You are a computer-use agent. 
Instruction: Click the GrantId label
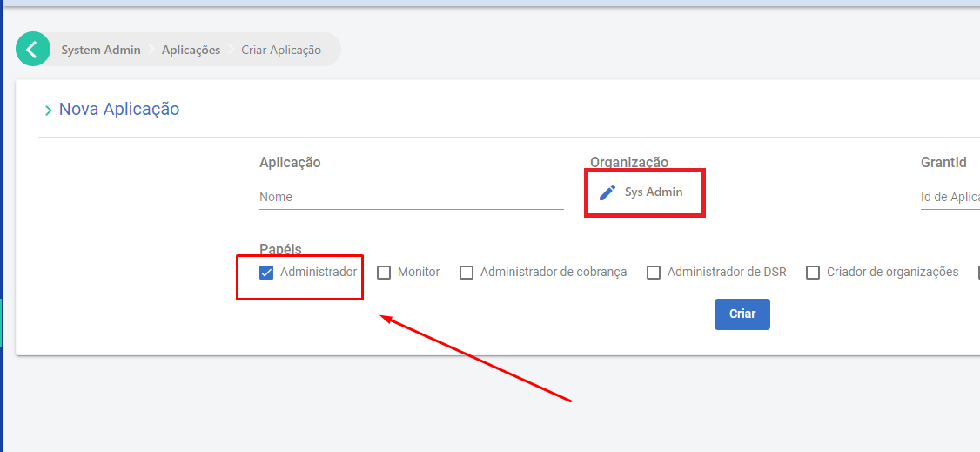[x=943, y=163]
